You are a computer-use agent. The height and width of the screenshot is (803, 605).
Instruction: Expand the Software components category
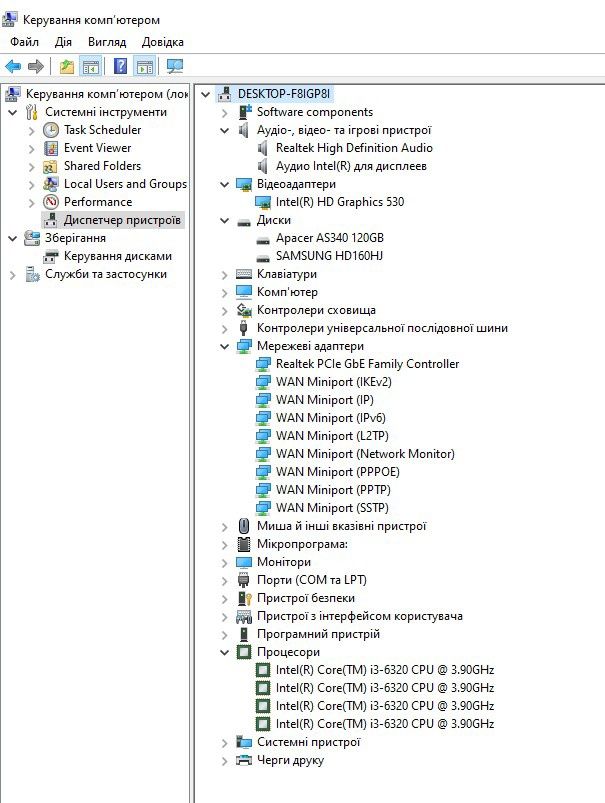pyautogui.click(x=224, y=113)
